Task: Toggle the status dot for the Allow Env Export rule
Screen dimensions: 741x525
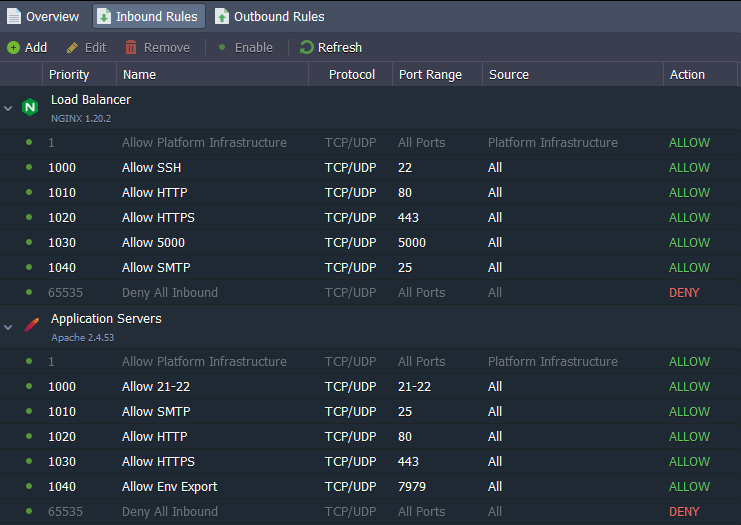Action: [x=29, y=486]
